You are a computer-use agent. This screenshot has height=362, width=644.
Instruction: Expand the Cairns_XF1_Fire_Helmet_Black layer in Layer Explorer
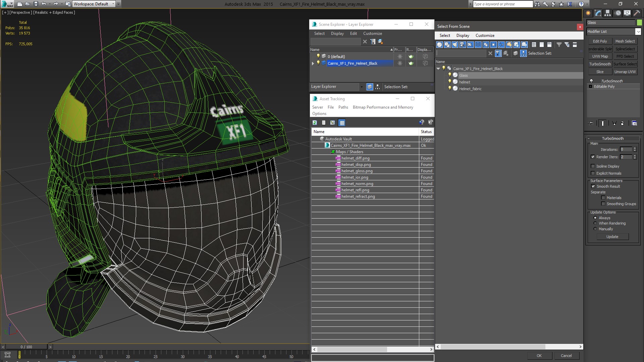tap(313, 63)
